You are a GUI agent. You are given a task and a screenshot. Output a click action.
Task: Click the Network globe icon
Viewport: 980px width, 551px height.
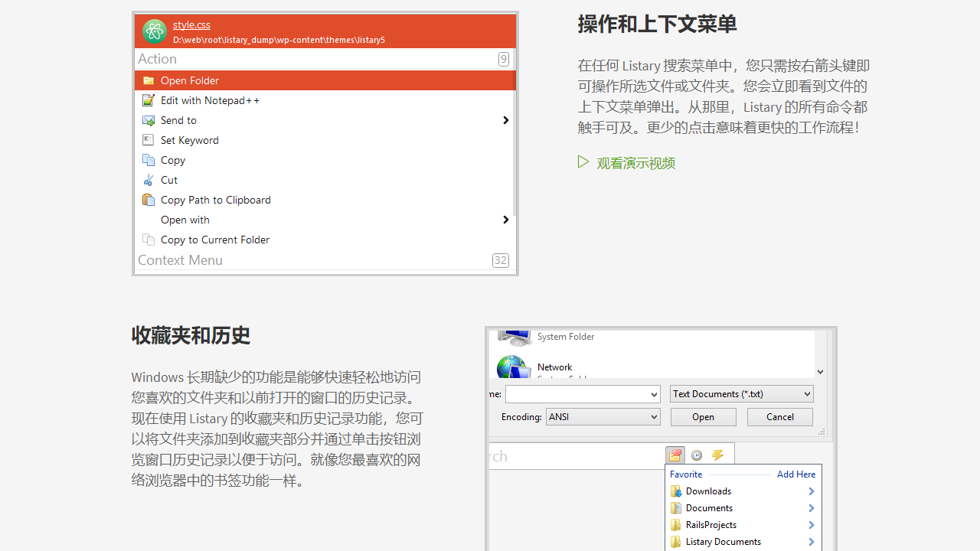pyautogui.click(x=513, y=367)
